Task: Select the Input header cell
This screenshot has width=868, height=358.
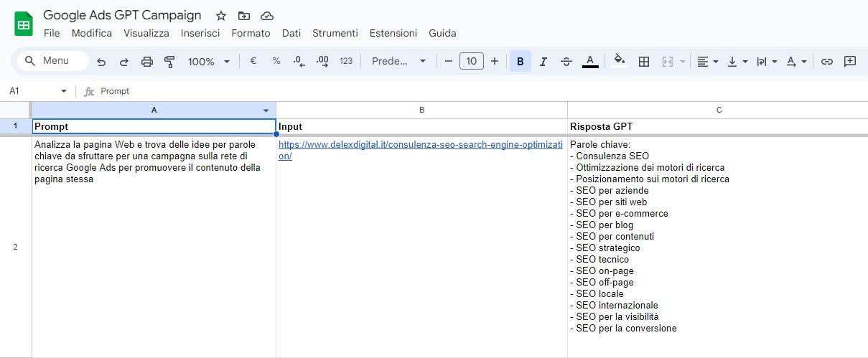Action: pyautogui.click(x=421, y=126)
